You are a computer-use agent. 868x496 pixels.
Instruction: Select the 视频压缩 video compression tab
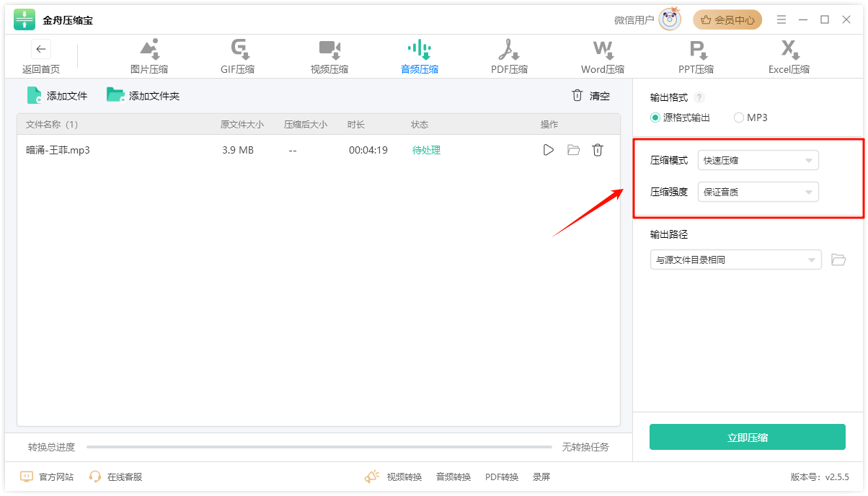329,58
